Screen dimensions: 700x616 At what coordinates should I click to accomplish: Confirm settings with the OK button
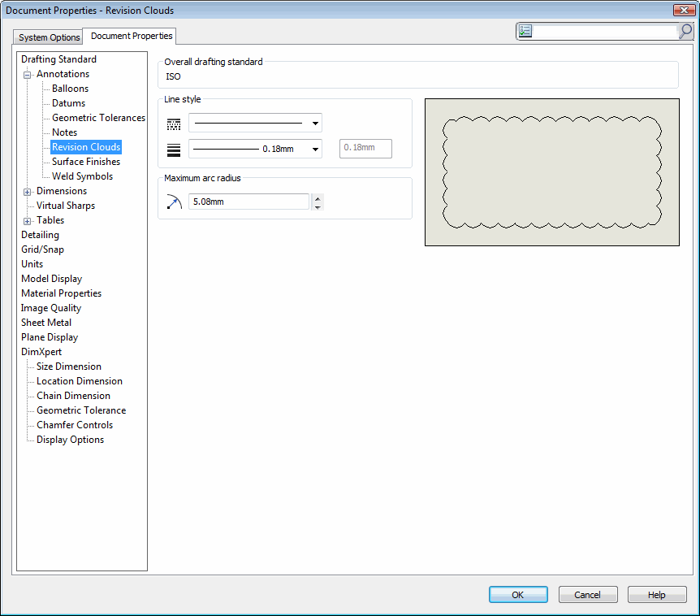tap(518, 595)
